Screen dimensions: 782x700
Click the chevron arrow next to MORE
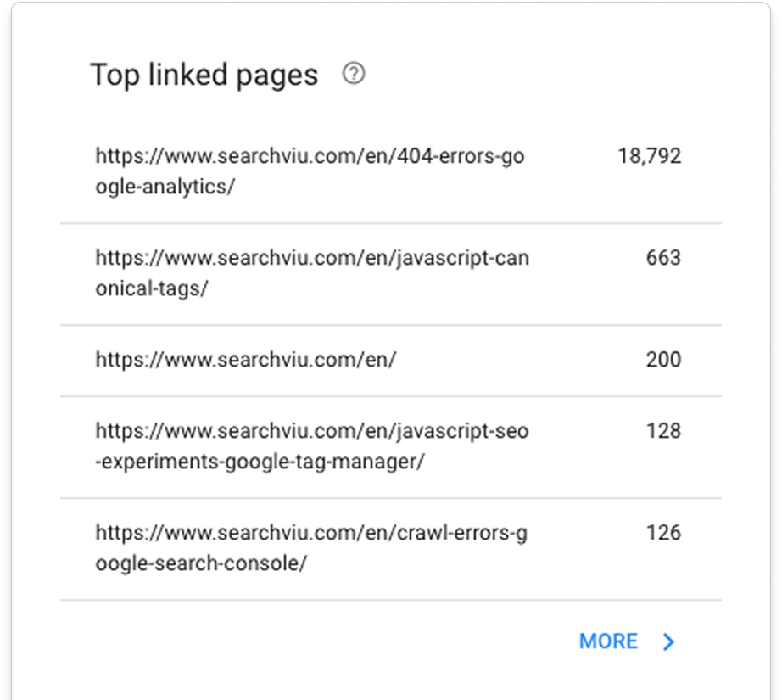(x=668, y=641)
